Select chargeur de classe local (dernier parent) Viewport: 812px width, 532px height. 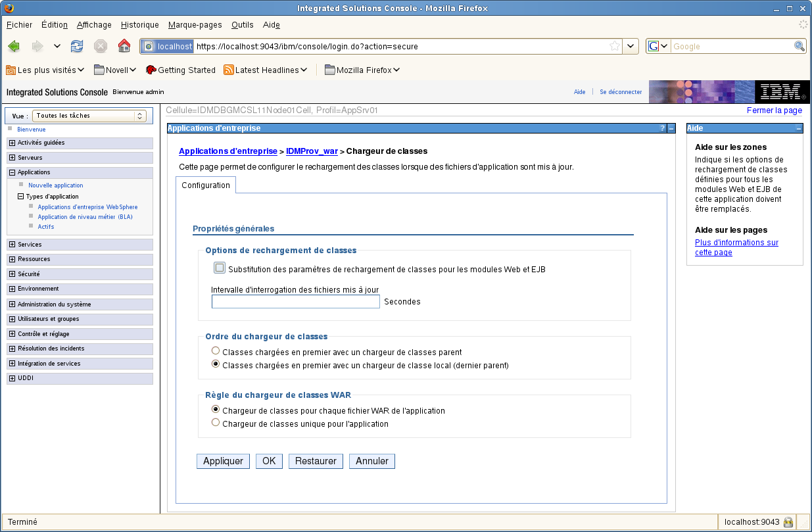click(216, 365)
